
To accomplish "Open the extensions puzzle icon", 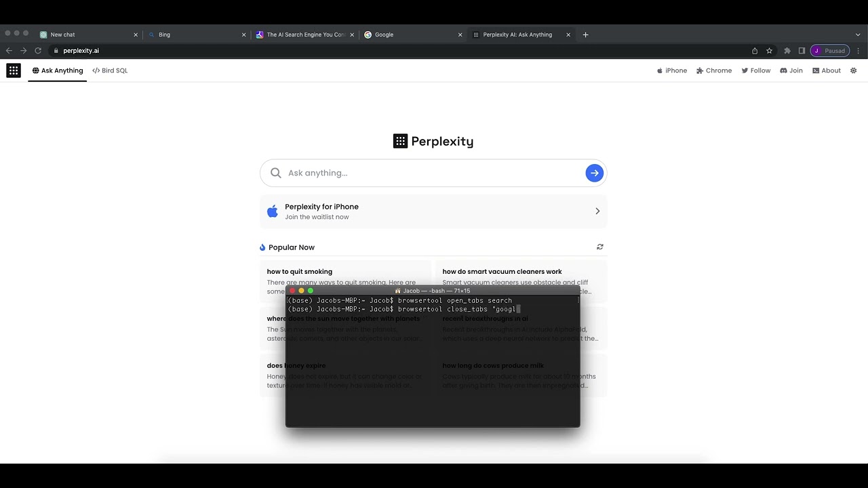I will tap(787, 51).
